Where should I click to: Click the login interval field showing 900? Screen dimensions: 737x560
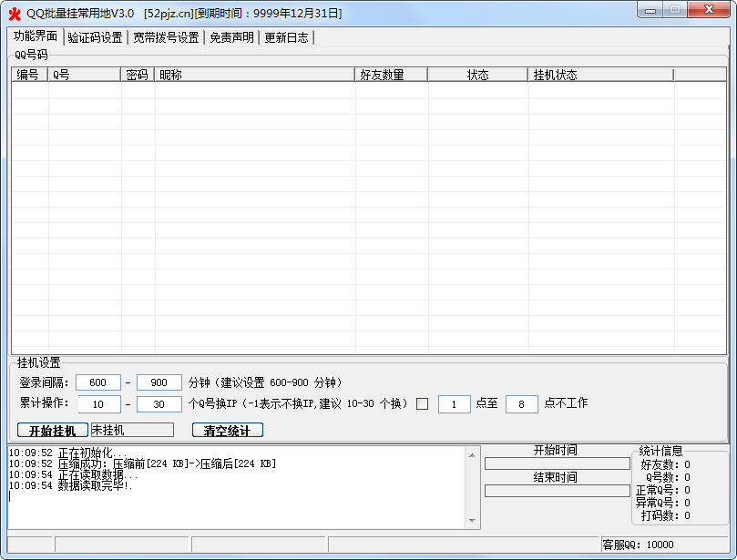(x=159, y=382)
